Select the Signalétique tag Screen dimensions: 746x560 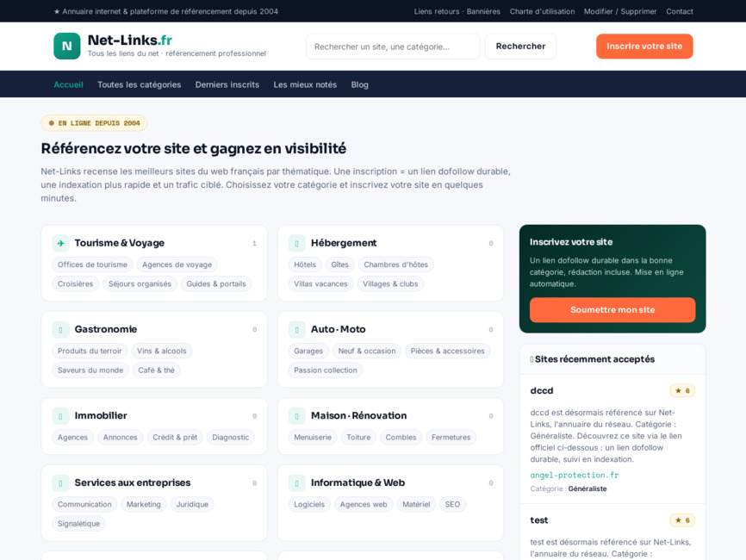tap(79, 524)
